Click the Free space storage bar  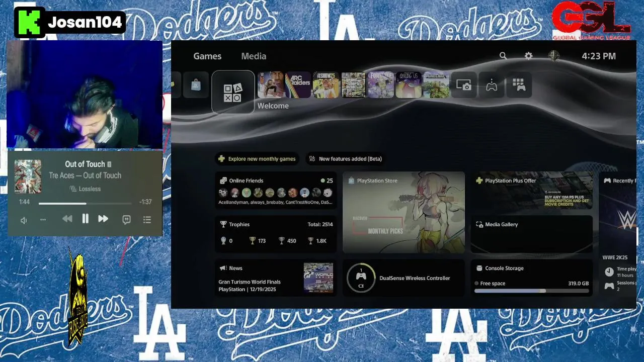(x=531, y=291)
